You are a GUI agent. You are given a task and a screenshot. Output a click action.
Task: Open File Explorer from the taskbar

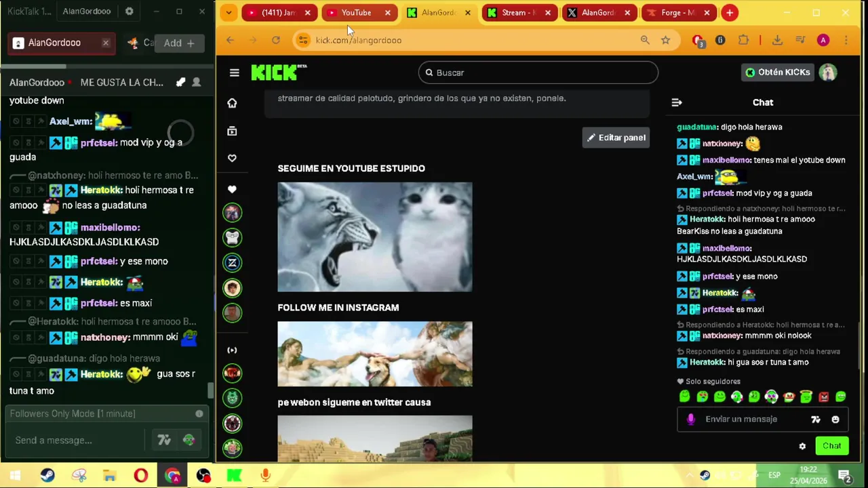click(109, 476)
